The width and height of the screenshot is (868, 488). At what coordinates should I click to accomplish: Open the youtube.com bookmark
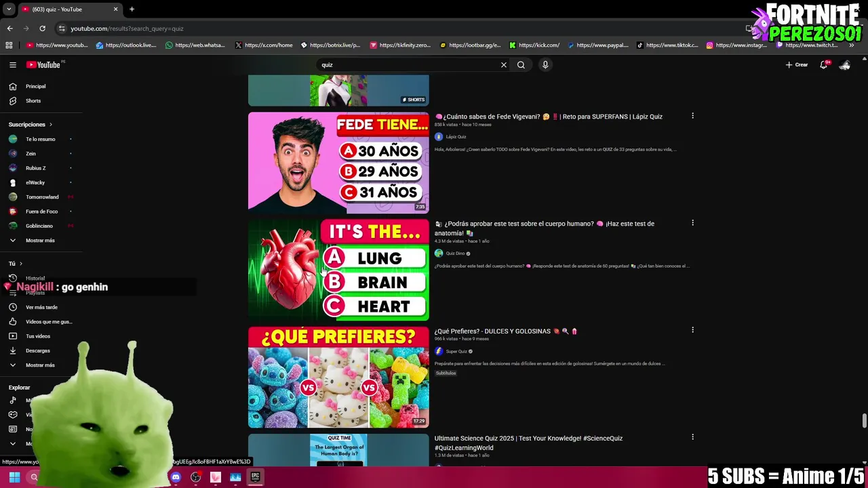57,45
